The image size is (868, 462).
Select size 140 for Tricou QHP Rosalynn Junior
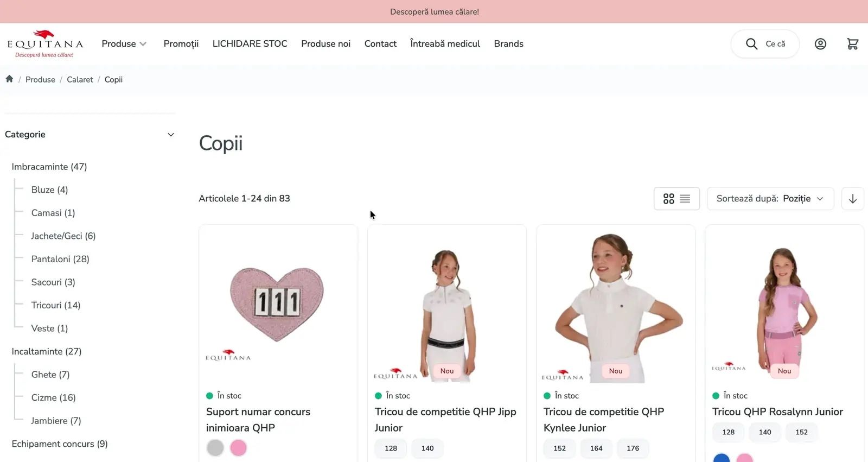tap(765, 432)
